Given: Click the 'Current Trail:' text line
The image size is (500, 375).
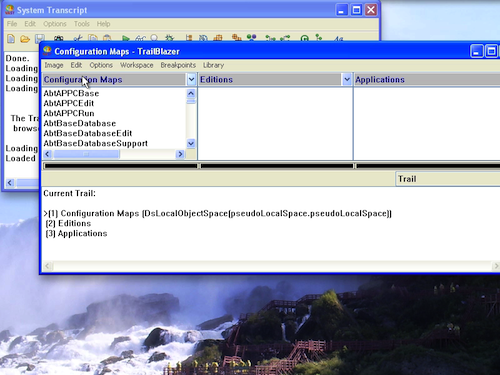Looking at the screenshot, I should [x=69, y=193].
